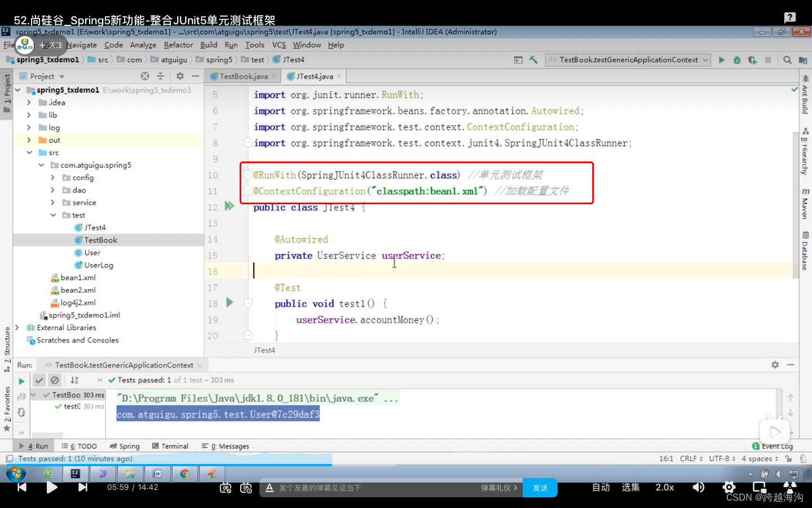The width and height of the screenshot is (812, 508).
Task: Open the Refactor menu
Action: point(178,45)
